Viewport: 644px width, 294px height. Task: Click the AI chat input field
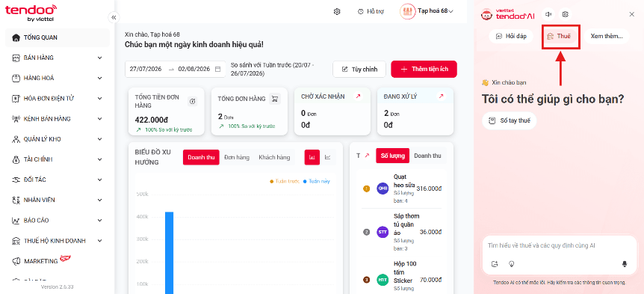tap(560, 245)
